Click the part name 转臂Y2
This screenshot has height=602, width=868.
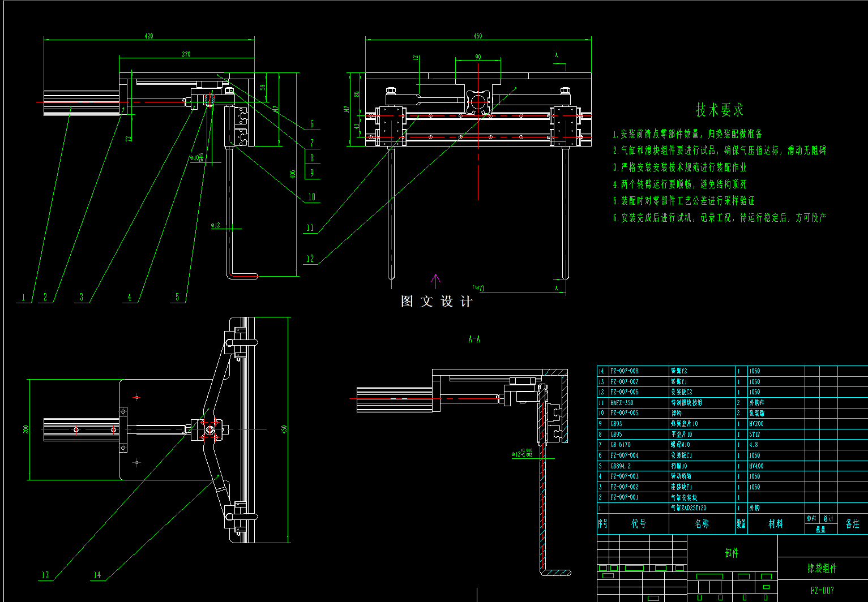[x=679, y=371]
